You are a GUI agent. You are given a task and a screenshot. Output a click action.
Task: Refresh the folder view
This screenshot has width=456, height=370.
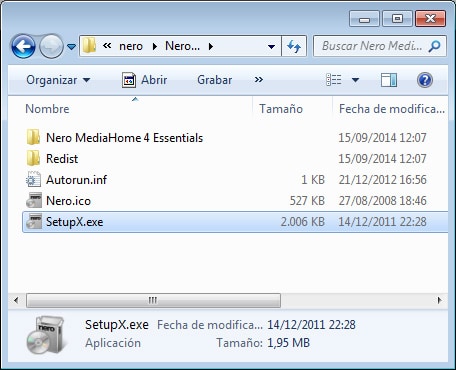click(x=294, y=46)
